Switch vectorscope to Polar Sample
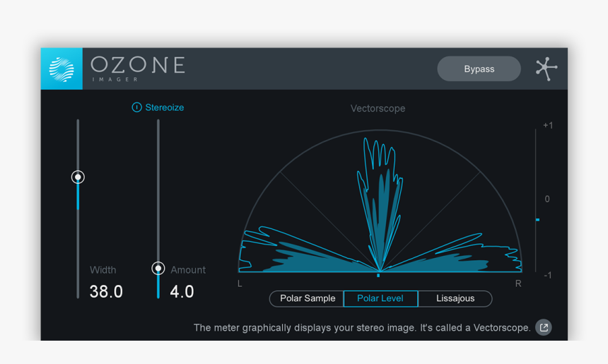Screen dimensions: 608x364 click(x=307, y=298)
